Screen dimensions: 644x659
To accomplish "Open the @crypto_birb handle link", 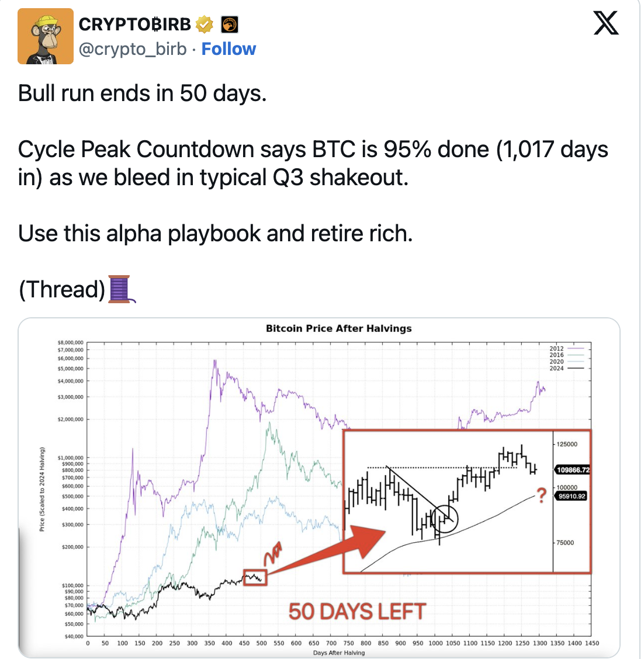I will 133,49.
